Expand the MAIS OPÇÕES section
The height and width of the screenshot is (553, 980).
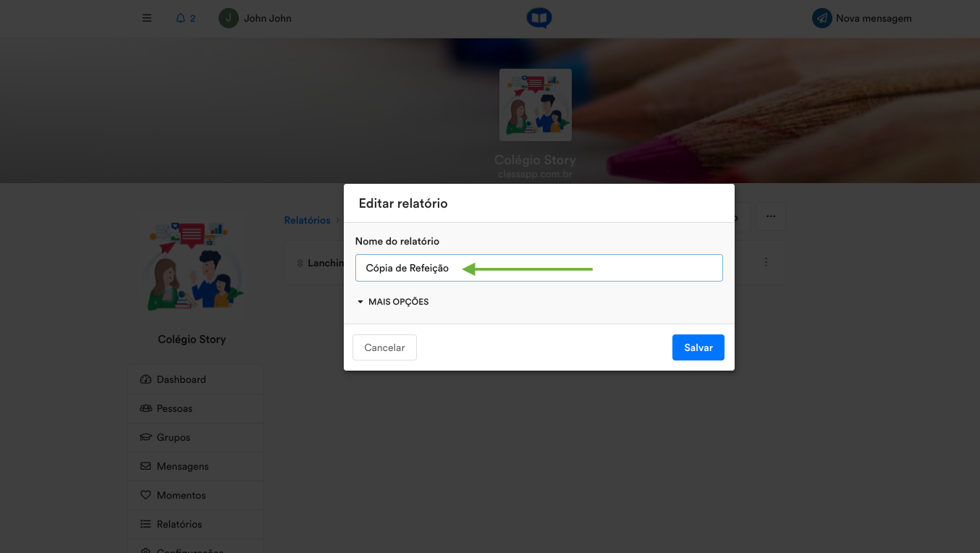point(393,302)
